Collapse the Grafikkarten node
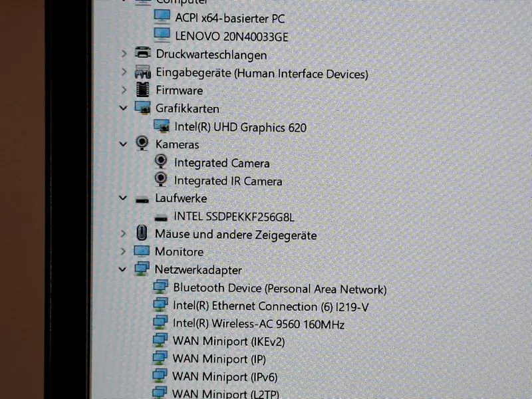Viewport: 532px width, 399px height. coord(123,108)
